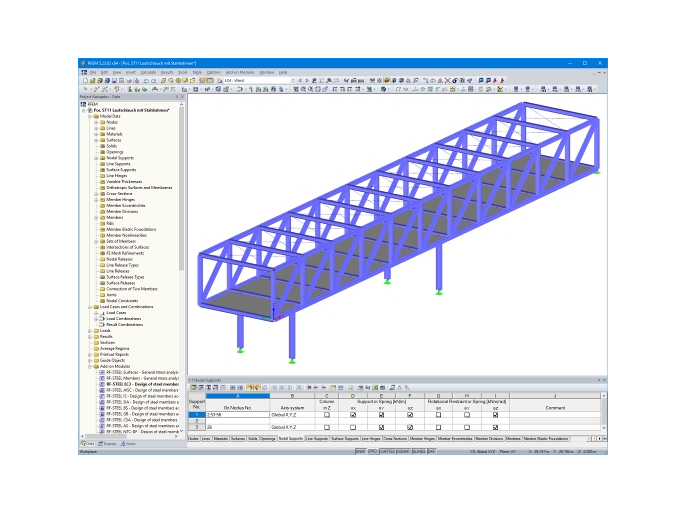
Task: Click the navigator horizontal scrollbar
Action: point(105,437)
